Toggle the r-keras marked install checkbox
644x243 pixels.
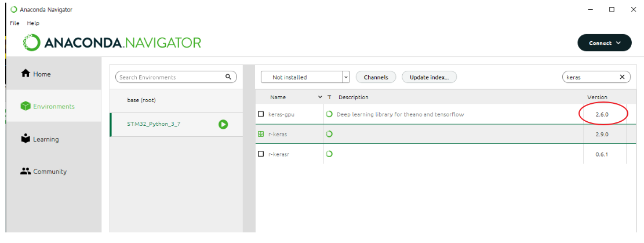[261, 134]
